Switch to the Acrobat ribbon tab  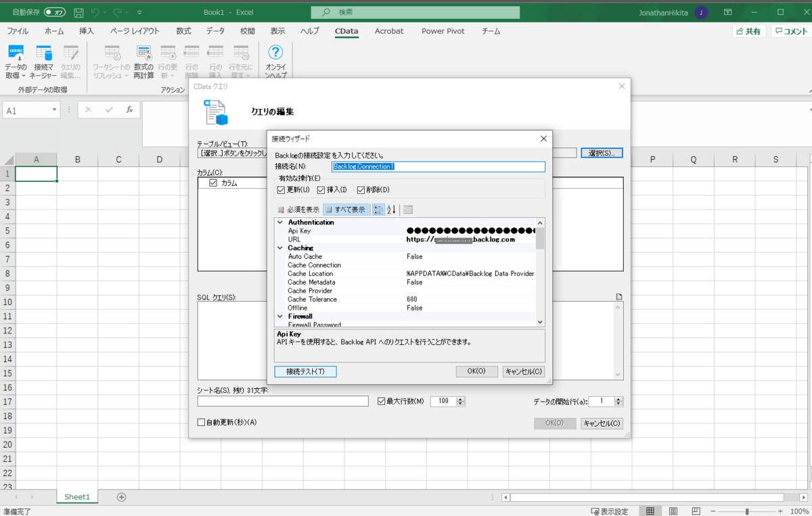tap(388, 31)
